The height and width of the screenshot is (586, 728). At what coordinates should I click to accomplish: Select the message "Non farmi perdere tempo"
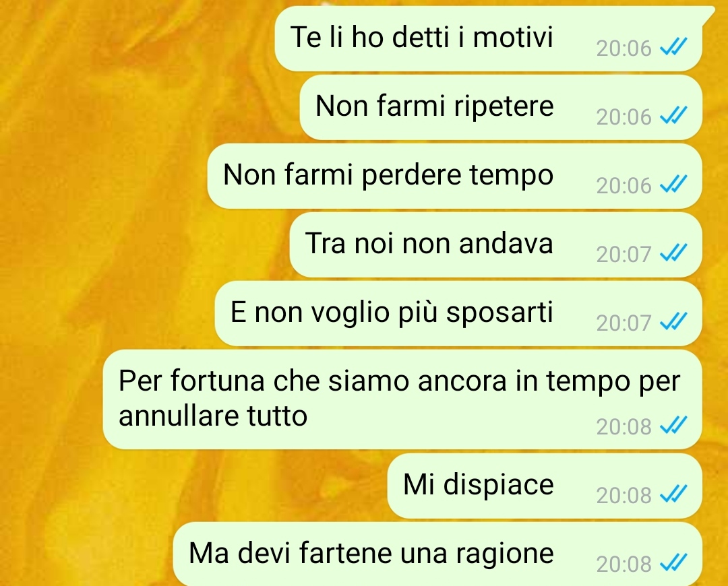(454, 176)
